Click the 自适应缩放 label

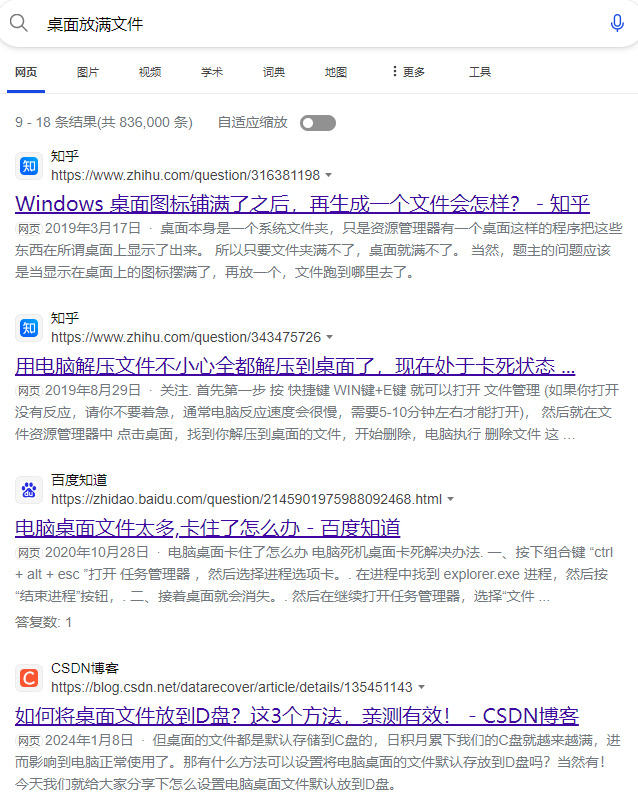click(x=253, y=123)
